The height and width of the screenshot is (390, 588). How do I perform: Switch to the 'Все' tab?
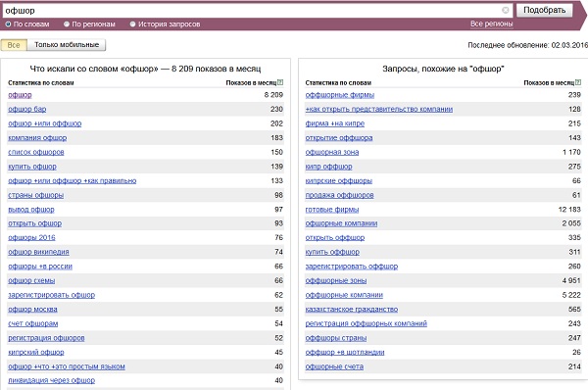pos(14,45)
